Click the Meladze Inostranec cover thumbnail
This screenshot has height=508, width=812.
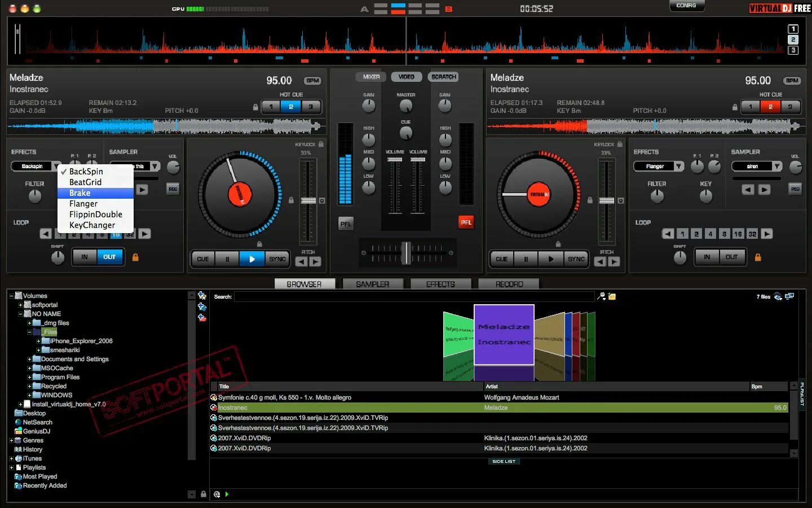504,335
